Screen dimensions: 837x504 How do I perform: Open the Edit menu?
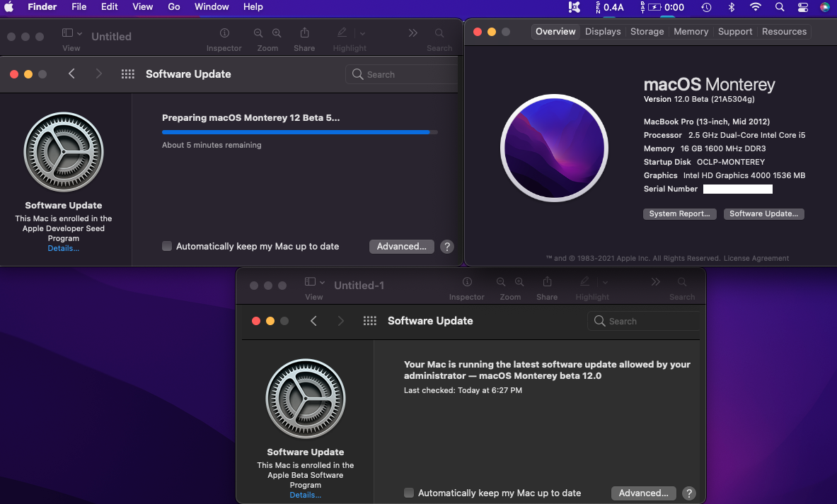[x=110, y=7]
